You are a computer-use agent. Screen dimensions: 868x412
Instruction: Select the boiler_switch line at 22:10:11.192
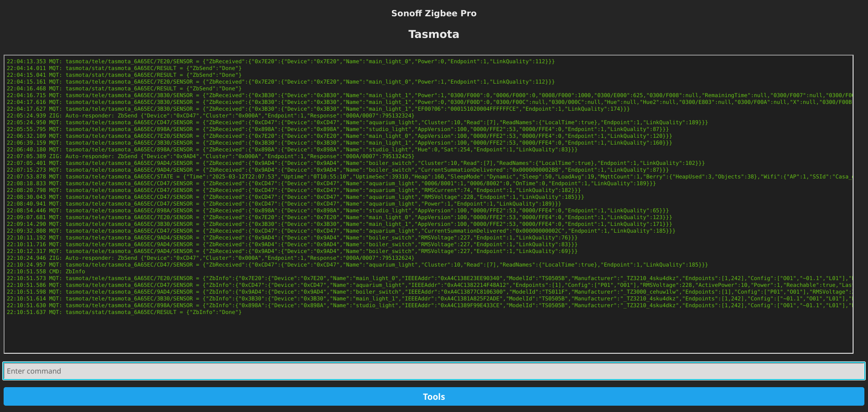pyautogui.click(x=292, y=238)
